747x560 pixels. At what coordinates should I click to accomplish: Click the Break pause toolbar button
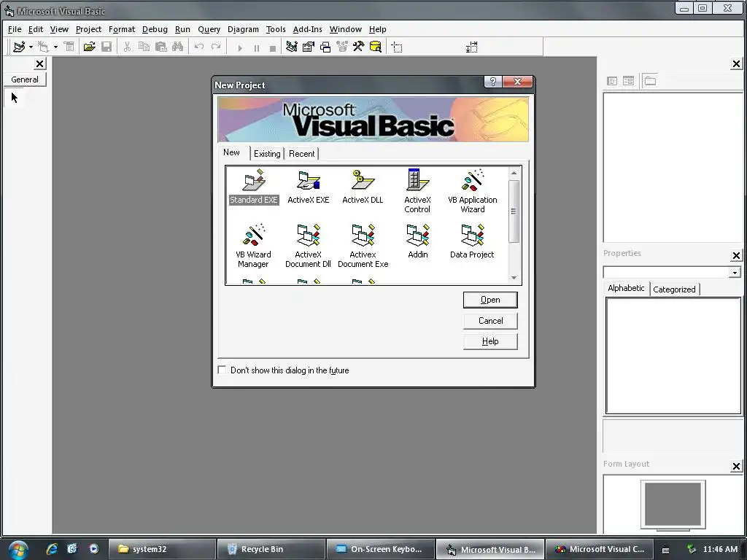256,47
